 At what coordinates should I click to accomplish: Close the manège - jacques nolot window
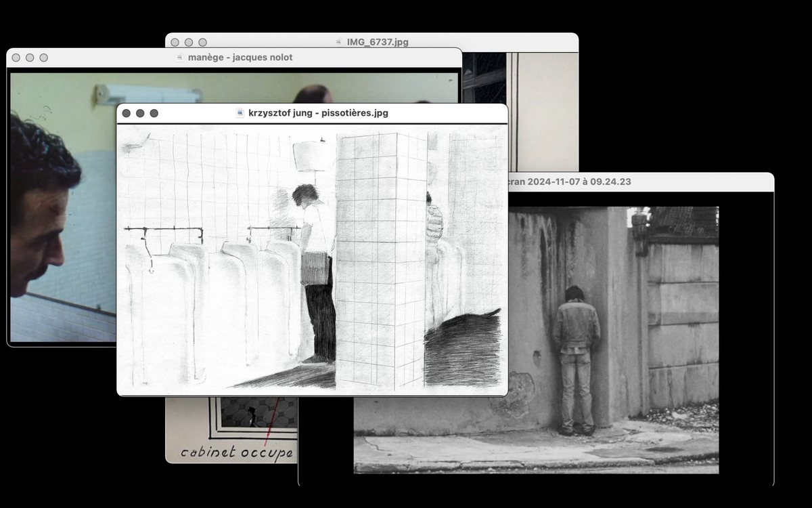16,58
